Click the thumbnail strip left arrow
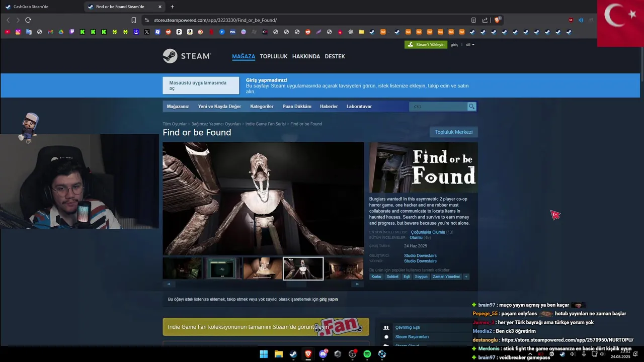Screen dimensions: 644x362 pyautogui.click(x=169, y=284)
